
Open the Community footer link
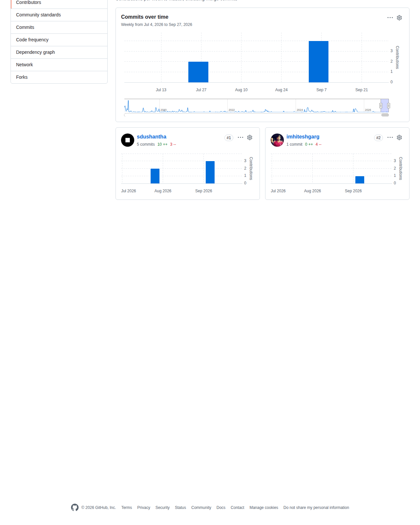tap(201, 508)
